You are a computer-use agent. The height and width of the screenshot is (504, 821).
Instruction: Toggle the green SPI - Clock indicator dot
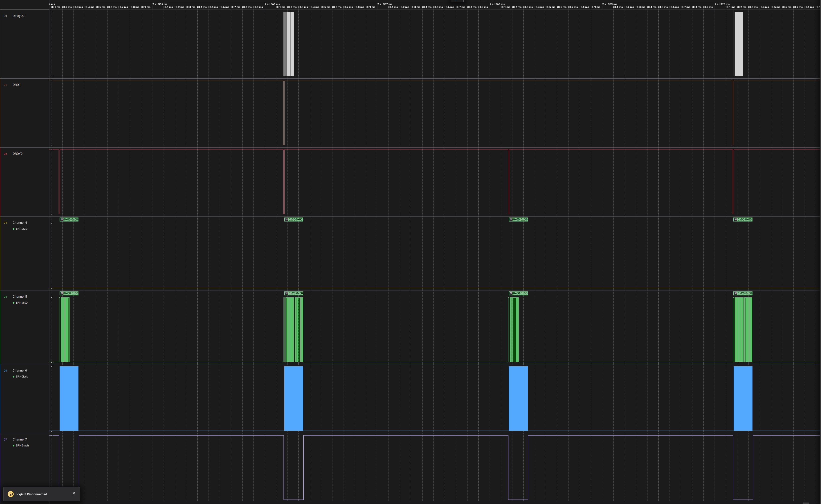13,377
